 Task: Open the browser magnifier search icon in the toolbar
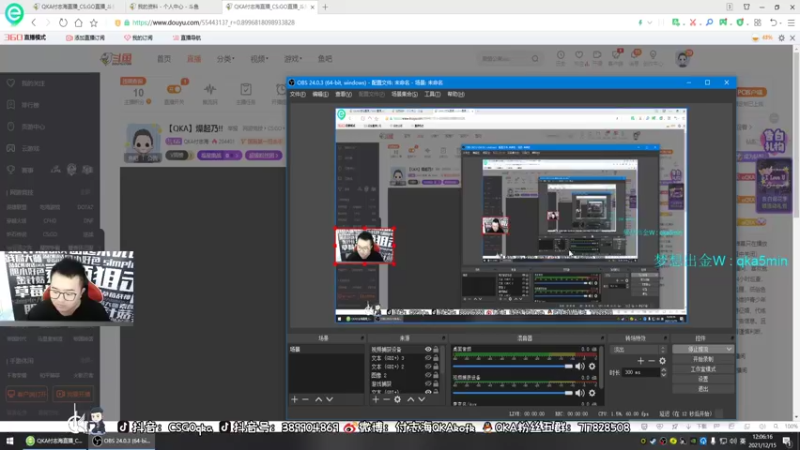point(709,22)
